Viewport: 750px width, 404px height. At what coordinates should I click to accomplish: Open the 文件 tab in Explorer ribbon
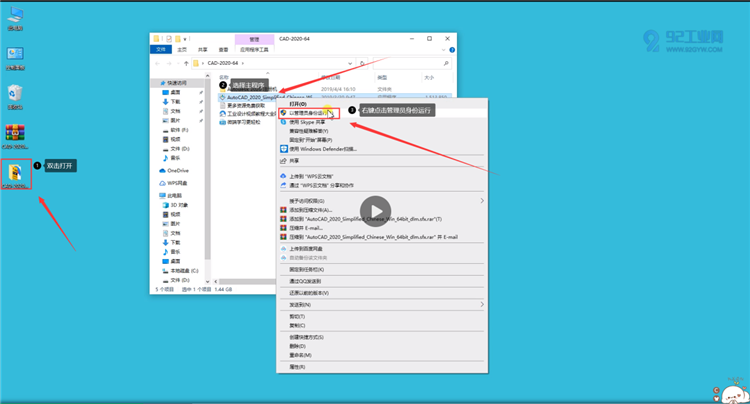click(x=161, y=50)
